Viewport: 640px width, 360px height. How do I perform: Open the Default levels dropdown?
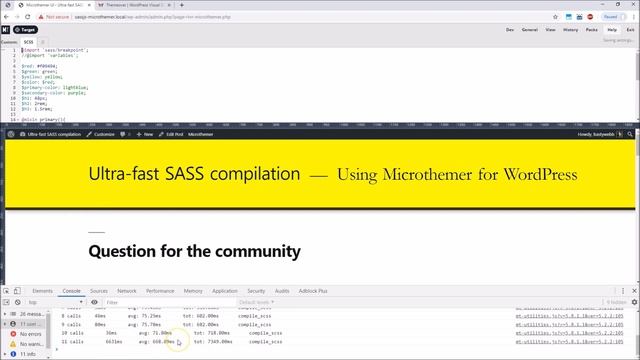pyautogui.click(x=256, y=302)
